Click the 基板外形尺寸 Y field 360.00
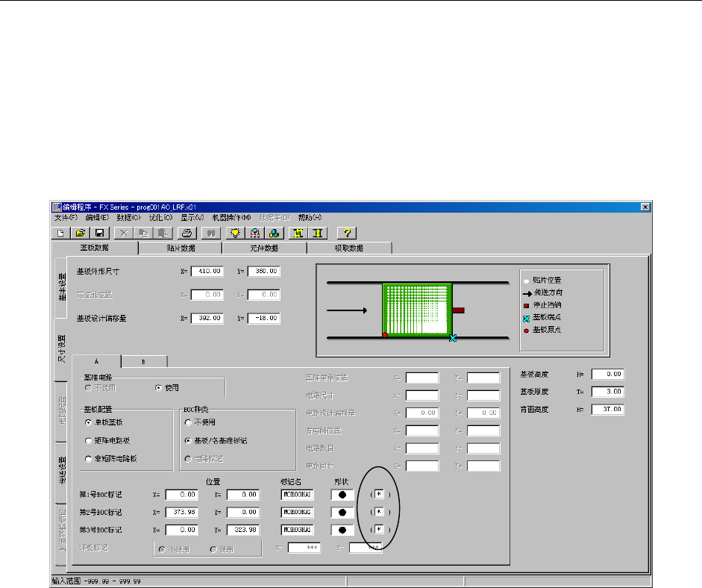The image size is (702, 588). tap(264, 272)
